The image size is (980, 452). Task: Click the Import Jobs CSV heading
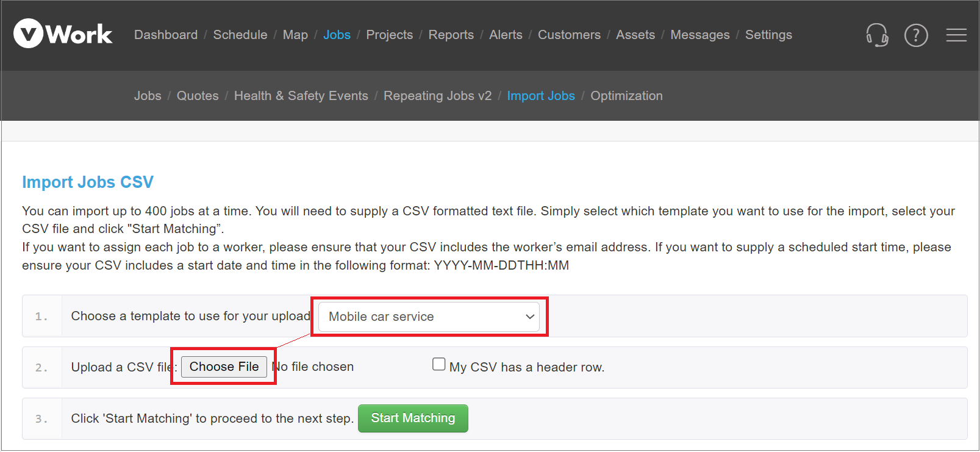click(88, 182)
